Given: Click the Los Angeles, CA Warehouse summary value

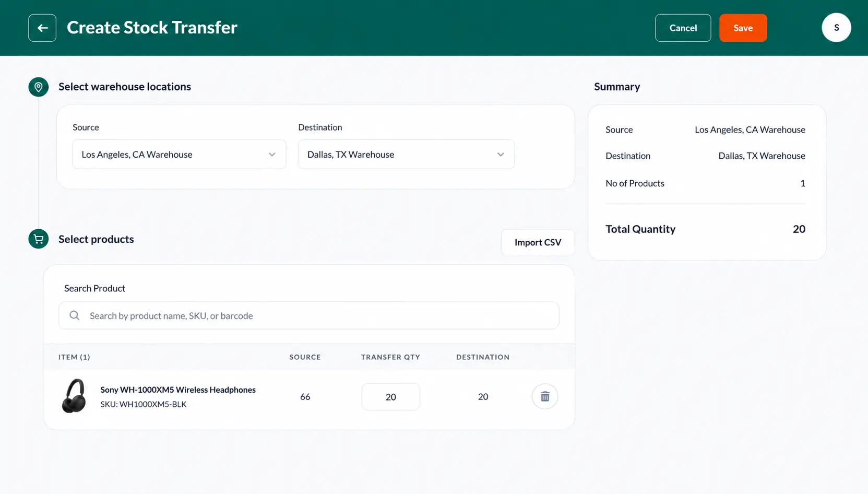Looking at the screenshot, I should (x=750, y=130).
